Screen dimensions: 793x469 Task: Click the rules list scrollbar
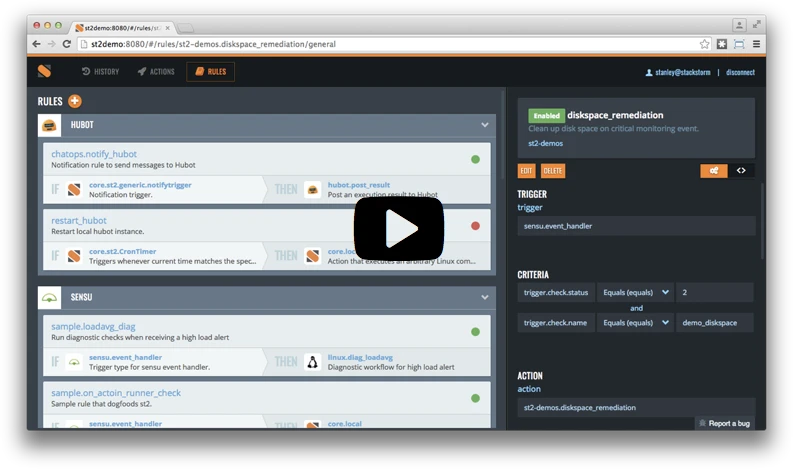coord(503,135)
